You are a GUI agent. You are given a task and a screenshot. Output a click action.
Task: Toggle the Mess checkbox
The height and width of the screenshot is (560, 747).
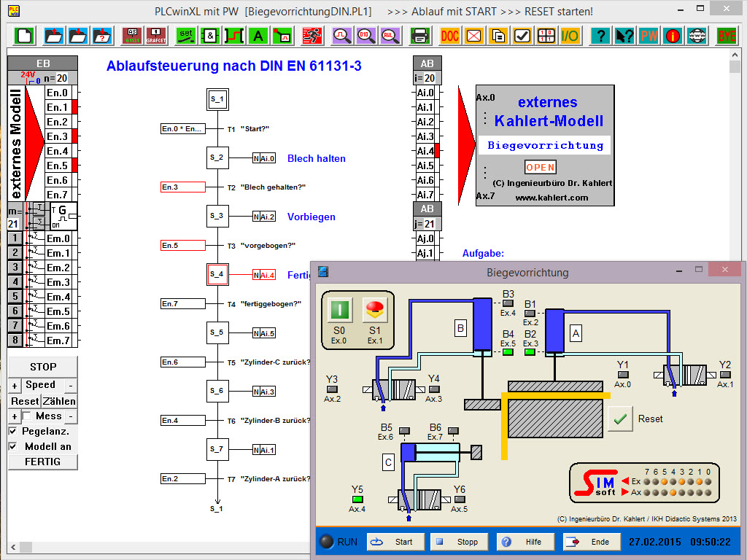coord(26,416)
